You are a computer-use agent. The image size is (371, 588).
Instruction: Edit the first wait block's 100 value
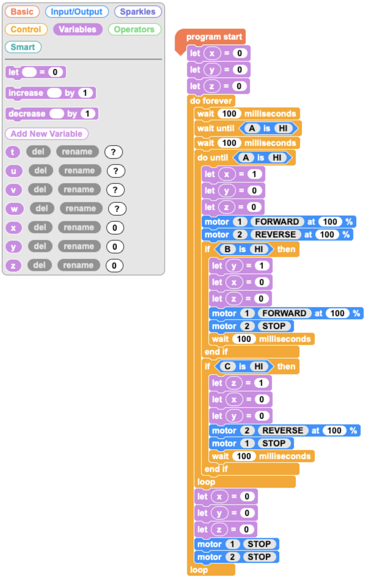pos(229,114)
